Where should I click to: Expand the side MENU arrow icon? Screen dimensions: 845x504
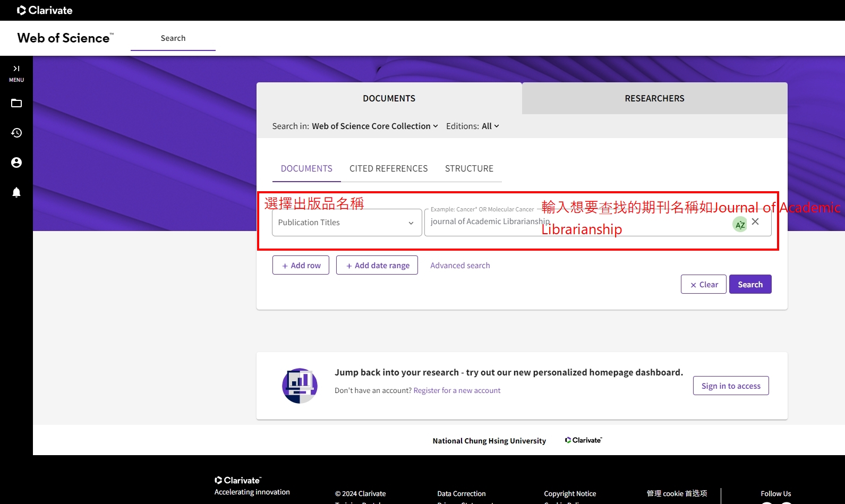16,69
